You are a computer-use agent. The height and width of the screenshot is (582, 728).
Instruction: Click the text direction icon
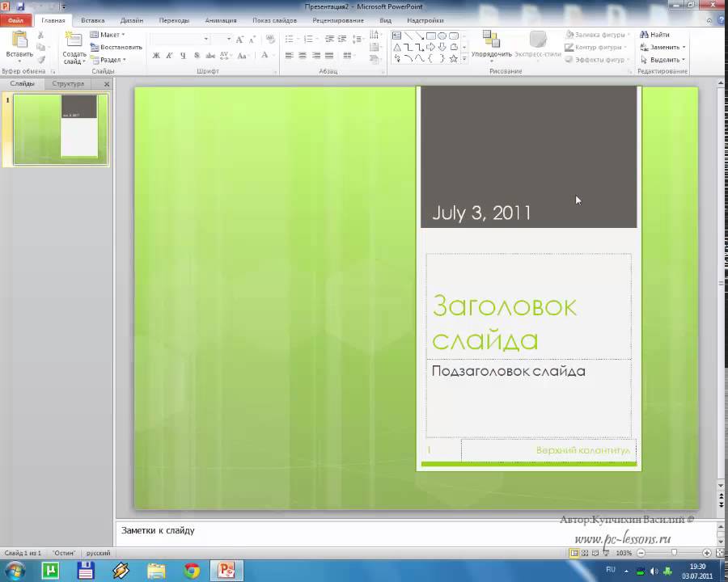375,35
